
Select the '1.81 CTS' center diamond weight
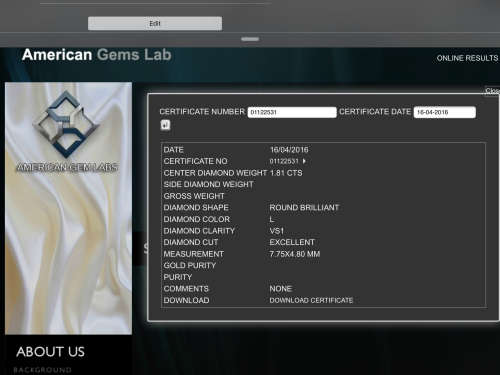[x=286, y=173]
